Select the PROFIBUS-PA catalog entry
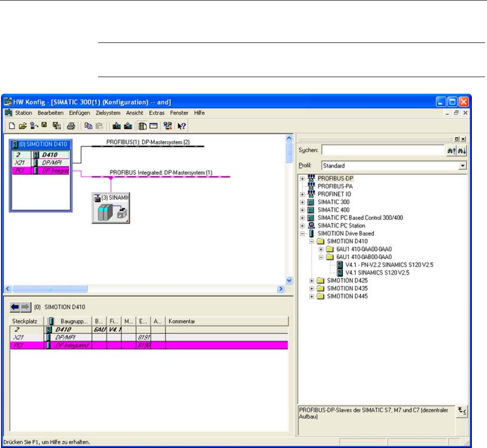Viewport: 487px width, 448px height. click(x=335, y=186)
